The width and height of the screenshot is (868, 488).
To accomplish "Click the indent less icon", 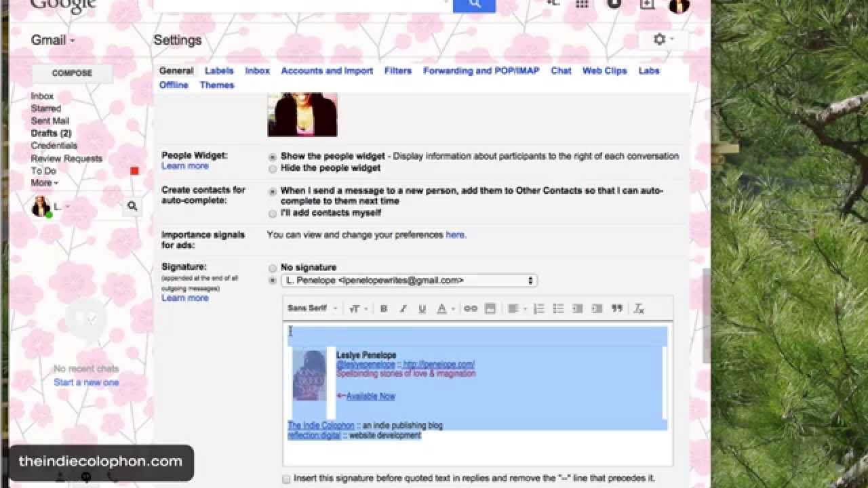I will 578,308.
